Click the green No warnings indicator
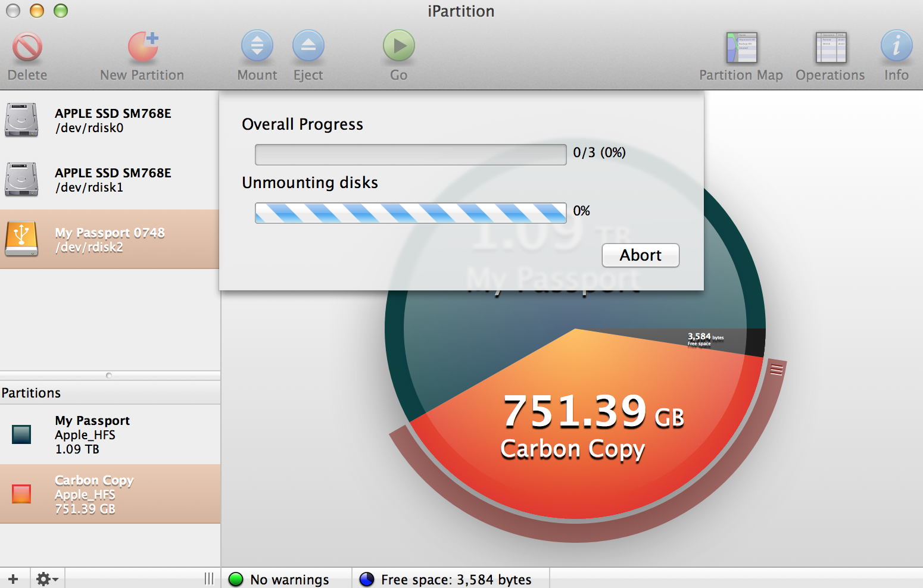Image resolution: width=923 pixels, height=588 pixels. click(x=236, y=579)
